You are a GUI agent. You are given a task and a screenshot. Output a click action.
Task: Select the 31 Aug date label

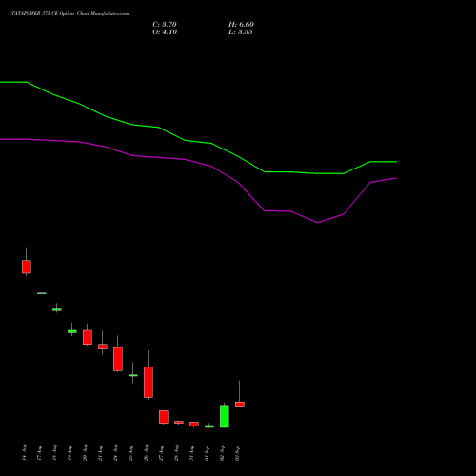click(191, 452)
